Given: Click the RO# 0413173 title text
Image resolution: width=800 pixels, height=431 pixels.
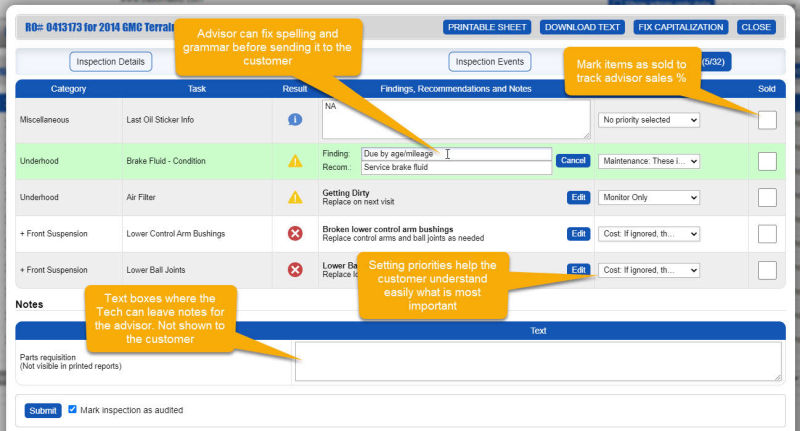Looking at the screenshot, I should [99, 27].
